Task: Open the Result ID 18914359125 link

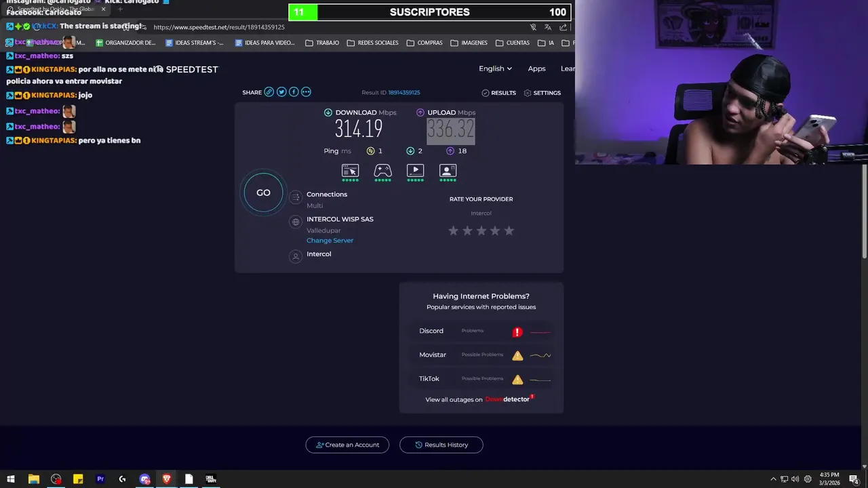Action: [x=403, y=93]
